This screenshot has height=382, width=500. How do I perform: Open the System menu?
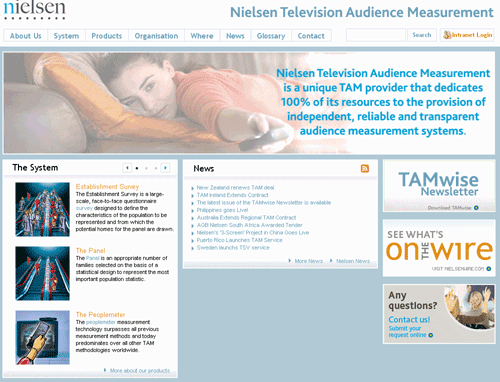[66, 36]
